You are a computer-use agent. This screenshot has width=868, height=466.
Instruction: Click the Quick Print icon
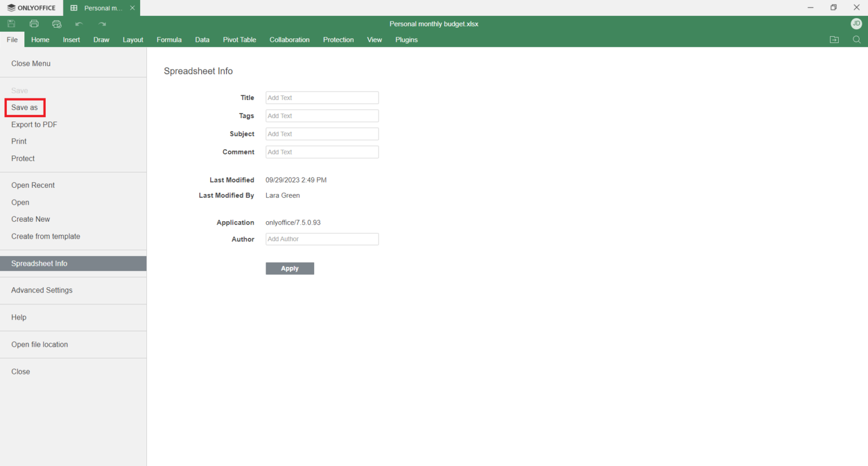pyautogui.click(x=57, y=24)
